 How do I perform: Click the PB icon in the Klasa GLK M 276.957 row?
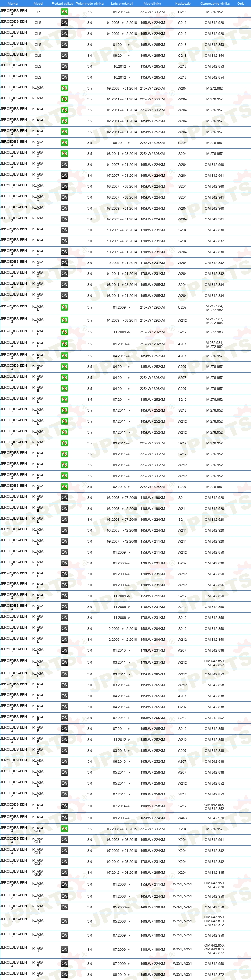[64, 829]
